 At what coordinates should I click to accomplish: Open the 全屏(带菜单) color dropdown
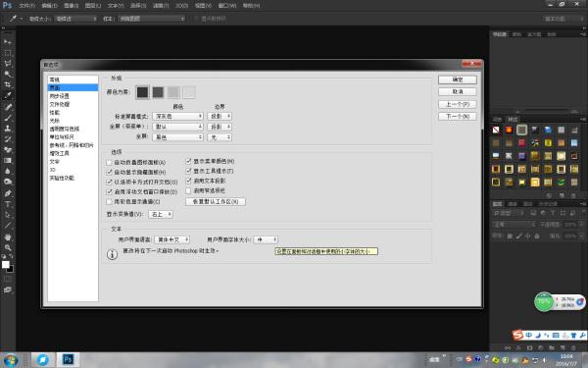coord(177,127)
